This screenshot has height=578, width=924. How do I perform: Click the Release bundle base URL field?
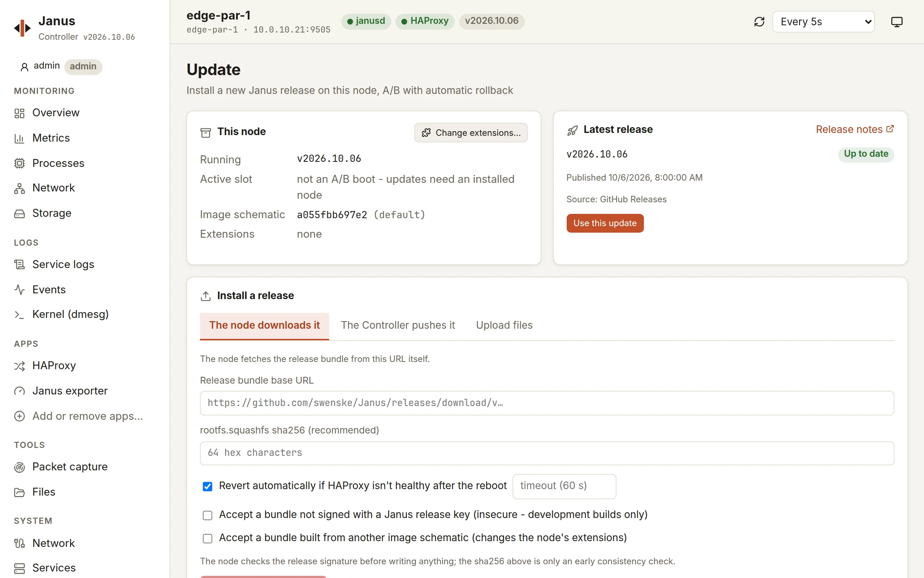point(547,403)
